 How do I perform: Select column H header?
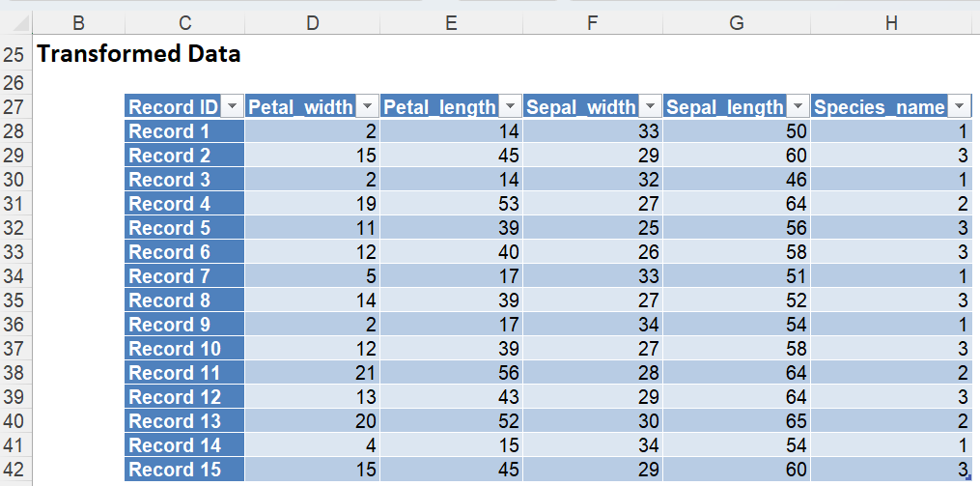(x=890, y=23)
